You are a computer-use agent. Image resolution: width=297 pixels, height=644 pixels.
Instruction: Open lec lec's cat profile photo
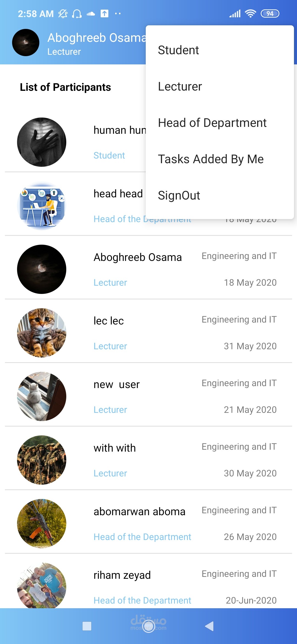point(42,333)
